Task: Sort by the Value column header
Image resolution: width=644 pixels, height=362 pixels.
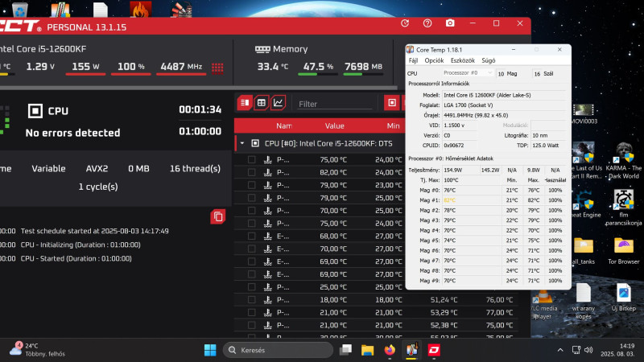Action: click(335, 126)
